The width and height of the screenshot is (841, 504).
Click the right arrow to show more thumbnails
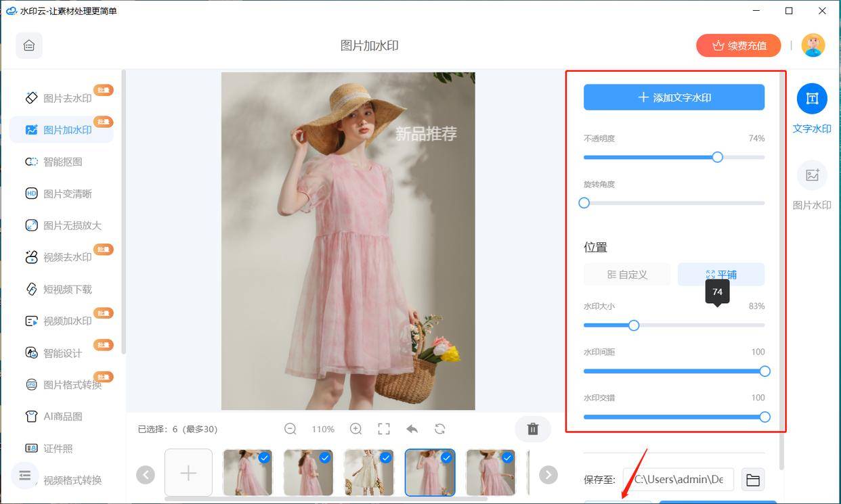548,474
